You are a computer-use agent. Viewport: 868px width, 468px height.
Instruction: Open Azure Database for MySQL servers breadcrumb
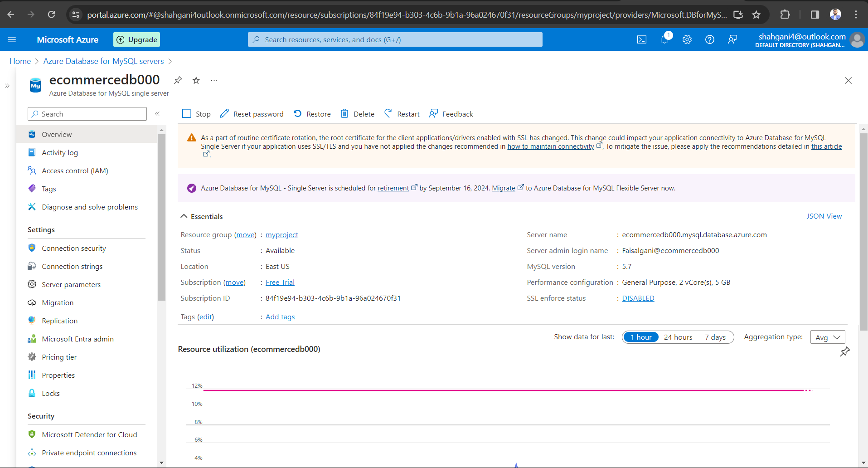click(103, 61)
